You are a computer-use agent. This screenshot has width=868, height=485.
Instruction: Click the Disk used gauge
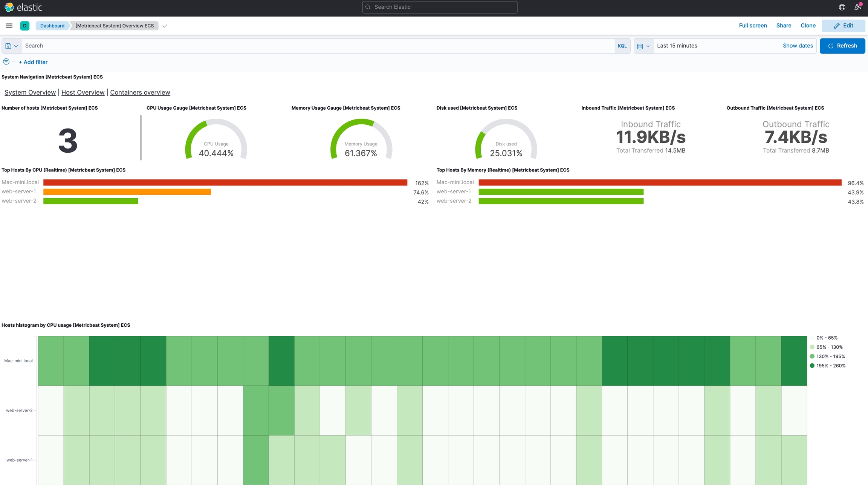[506, 139]
